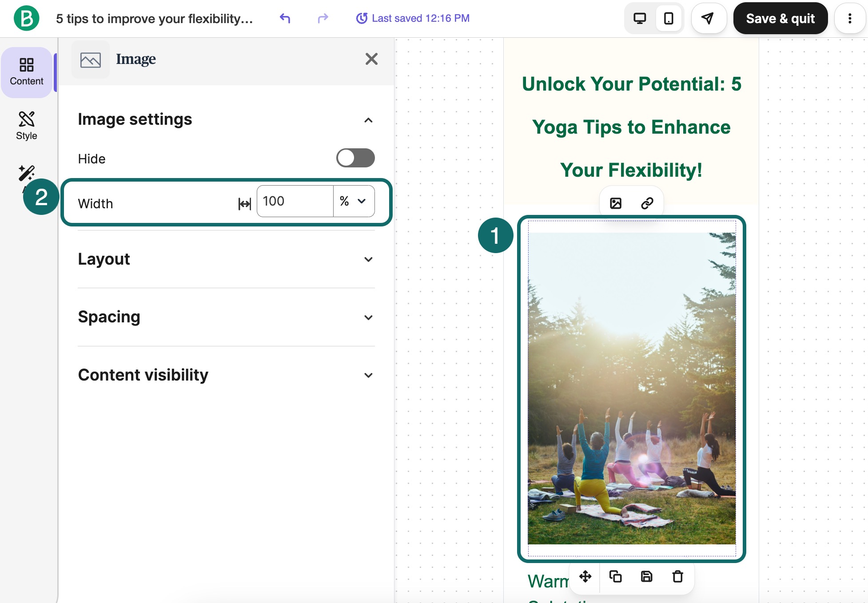The height and width of the screenshot is (603, 868).
Task: Duplicate the image block
Action: click(x=615, y=576)
